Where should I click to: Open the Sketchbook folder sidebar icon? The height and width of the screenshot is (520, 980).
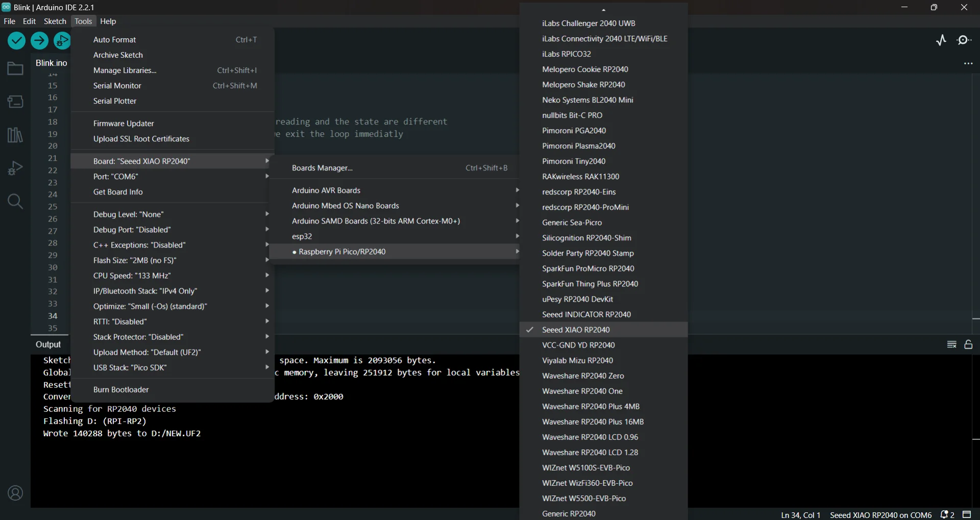coord(15,69)
